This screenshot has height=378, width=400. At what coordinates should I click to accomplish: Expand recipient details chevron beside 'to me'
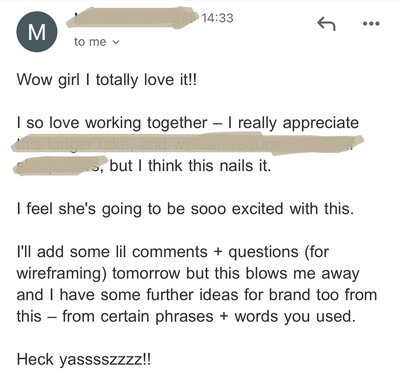click(x=116, y=42)
